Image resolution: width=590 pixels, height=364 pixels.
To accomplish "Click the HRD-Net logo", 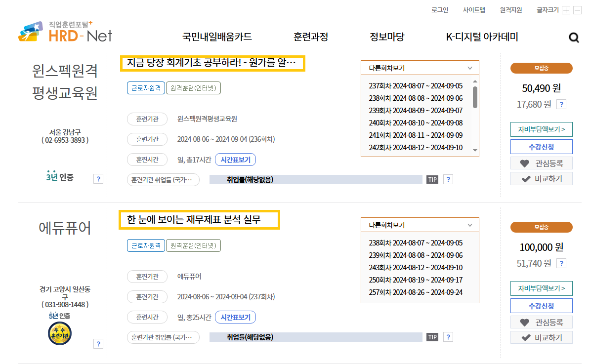I will click(65, 32).
